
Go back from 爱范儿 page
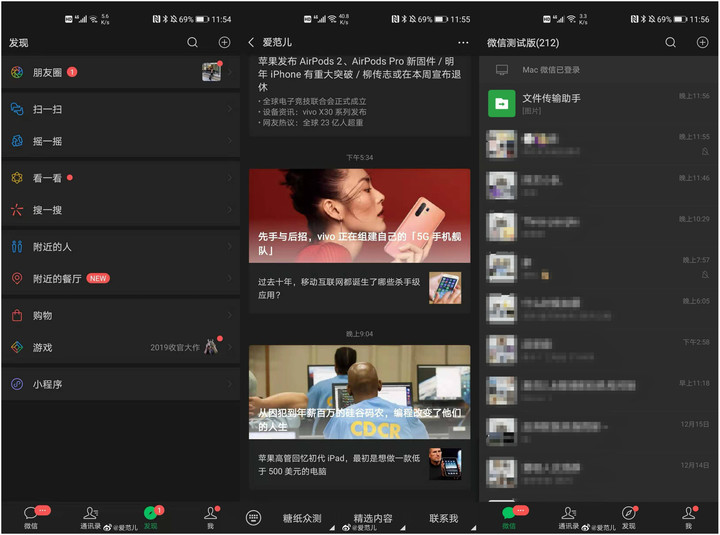tap(251, 43)
